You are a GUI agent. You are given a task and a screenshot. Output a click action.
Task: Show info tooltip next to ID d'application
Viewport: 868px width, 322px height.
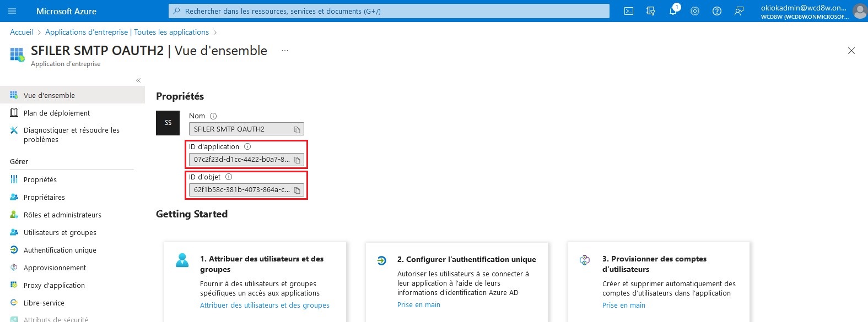(x=247, y=146)
